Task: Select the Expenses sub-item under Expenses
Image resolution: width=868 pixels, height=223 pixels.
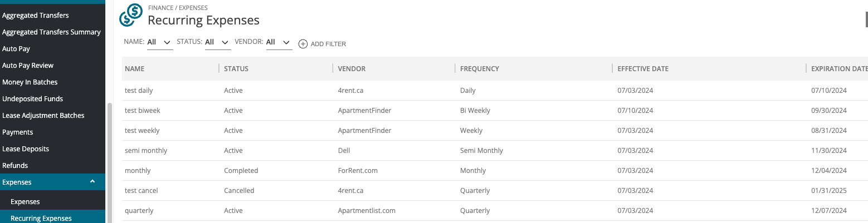Action: pyautogui.click(x=25, y=202)
